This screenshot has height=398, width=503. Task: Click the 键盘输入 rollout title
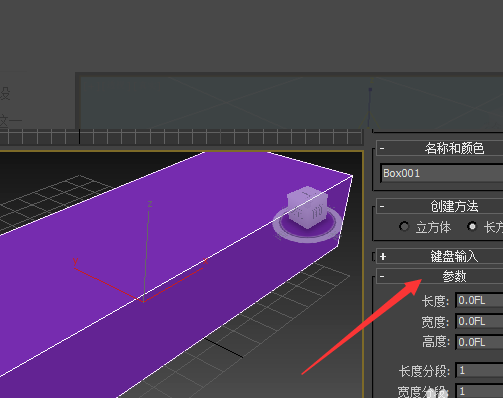point(454,256)
